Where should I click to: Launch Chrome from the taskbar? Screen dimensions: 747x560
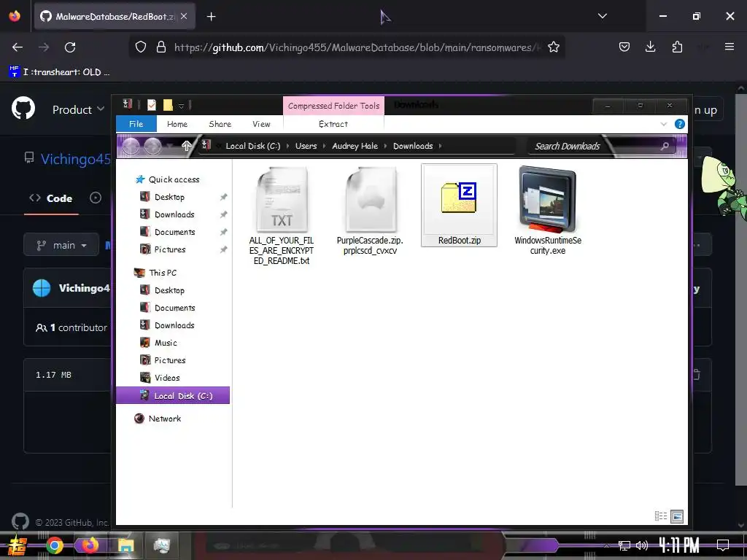[54, 545]
